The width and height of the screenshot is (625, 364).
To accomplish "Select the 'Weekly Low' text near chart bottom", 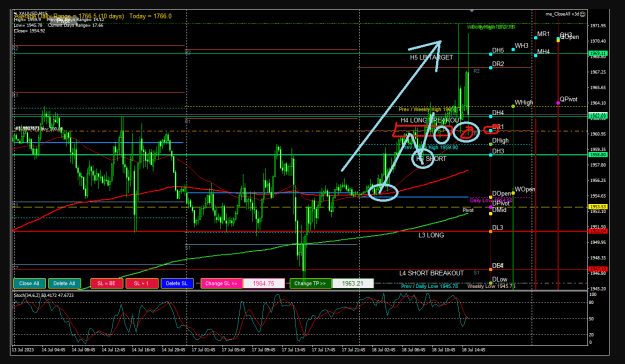I will coord(491,286).
